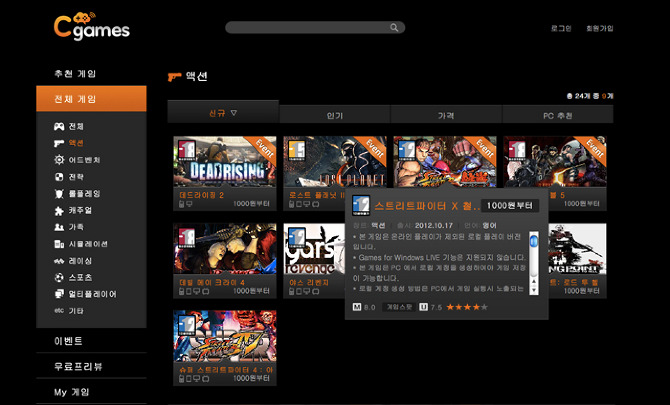This screenshot has height=405, width=670.
Task: Click the 롤플레잉 shield icon
Action: [x=59, y=194]
